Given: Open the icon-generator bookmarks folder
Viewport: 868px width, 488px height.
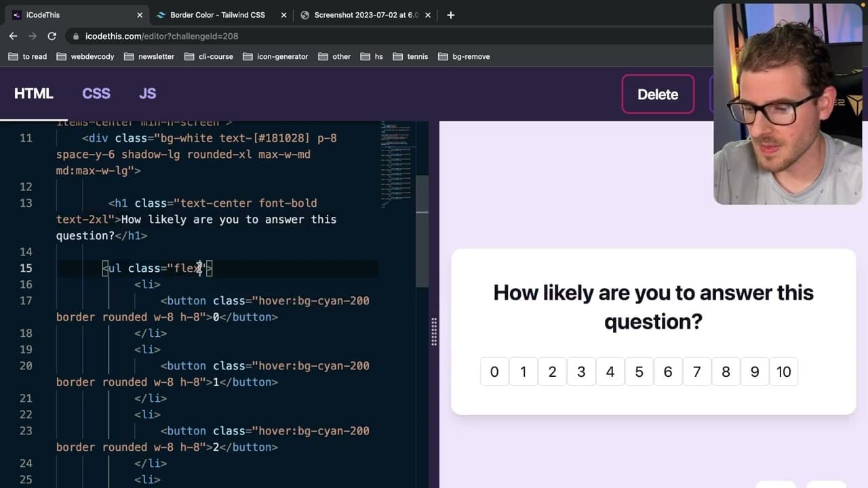Looking at the screenshot, I should tap(275, 56).
